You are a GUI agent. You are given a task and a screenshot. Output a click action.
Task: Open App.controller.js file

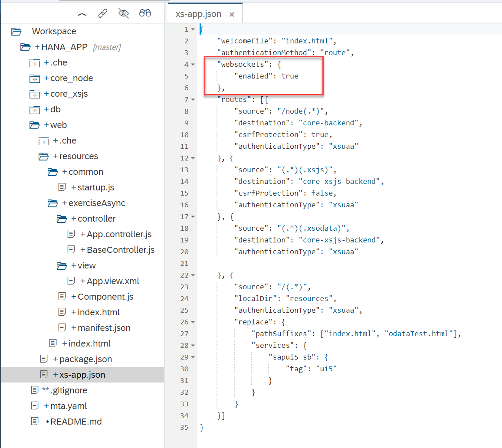(119, 234)
